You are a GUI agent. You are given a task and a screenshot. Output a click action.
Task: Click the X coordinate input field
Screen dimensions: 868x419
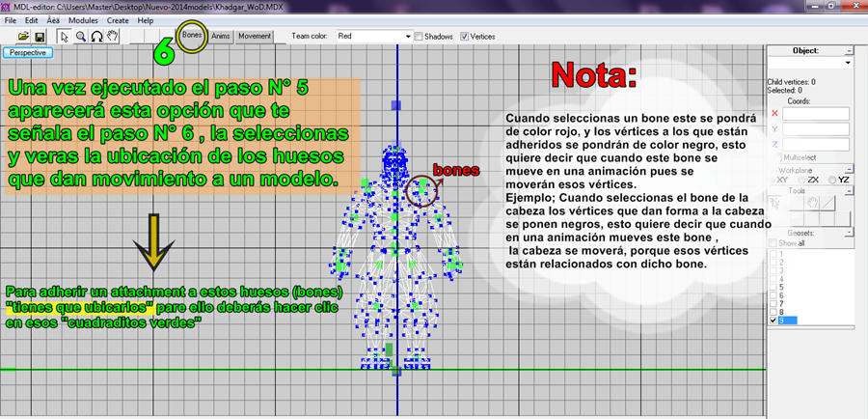[815, 114]
